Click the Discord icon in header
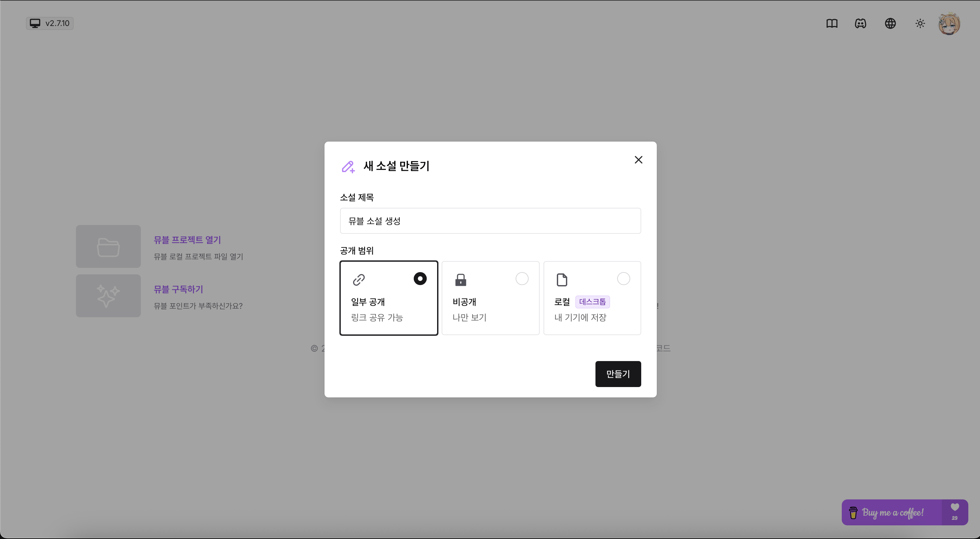980x539 pixels. [860, 24]
